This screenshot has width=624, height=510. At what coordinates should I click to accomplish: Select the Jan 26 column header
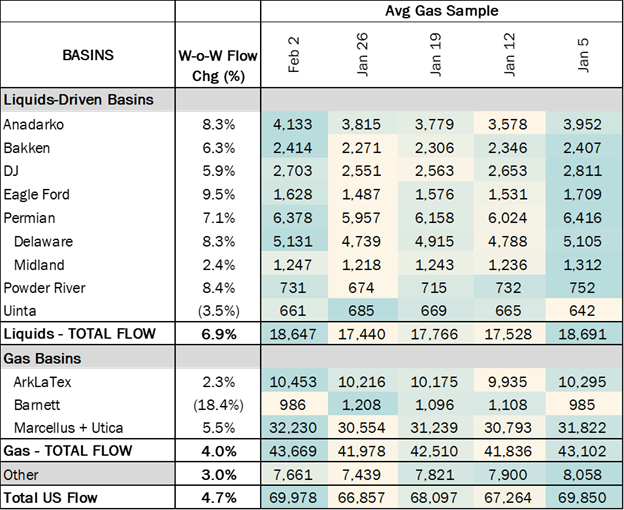pos(363,55)
